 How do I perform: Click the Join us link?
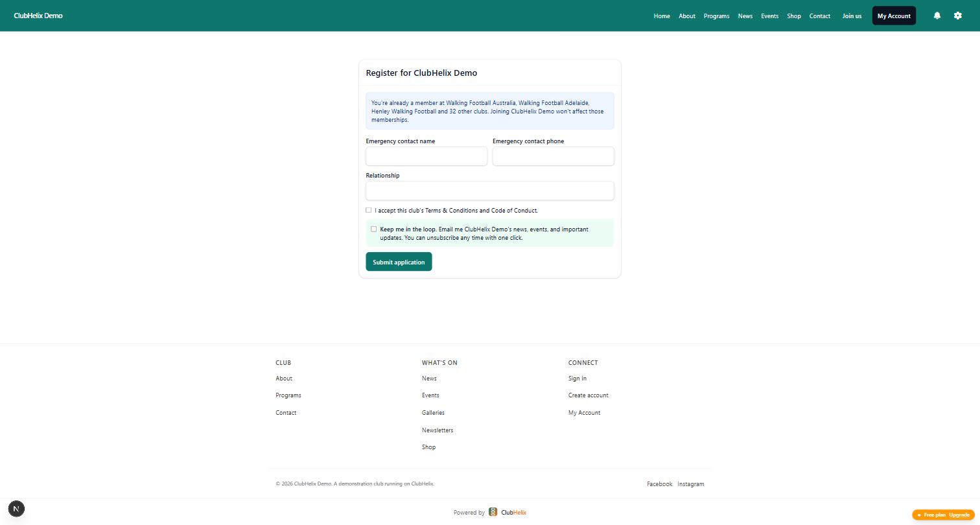pos(852,16)
